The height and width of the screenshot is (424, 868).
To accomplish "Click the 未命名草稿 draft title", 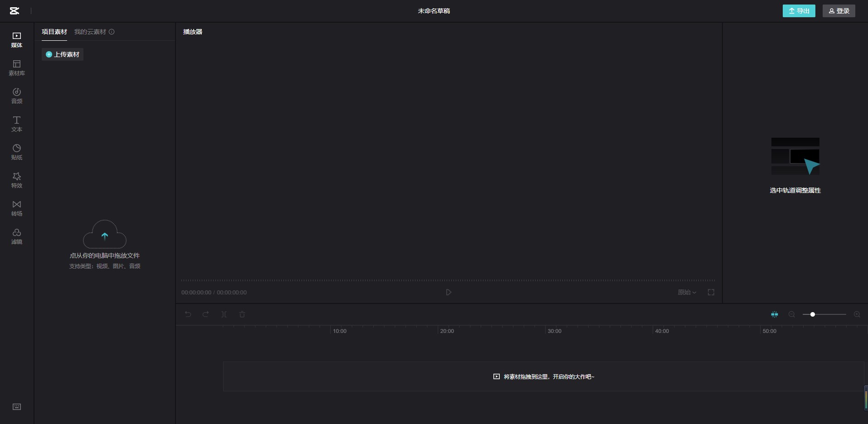I will coord(434,11).
